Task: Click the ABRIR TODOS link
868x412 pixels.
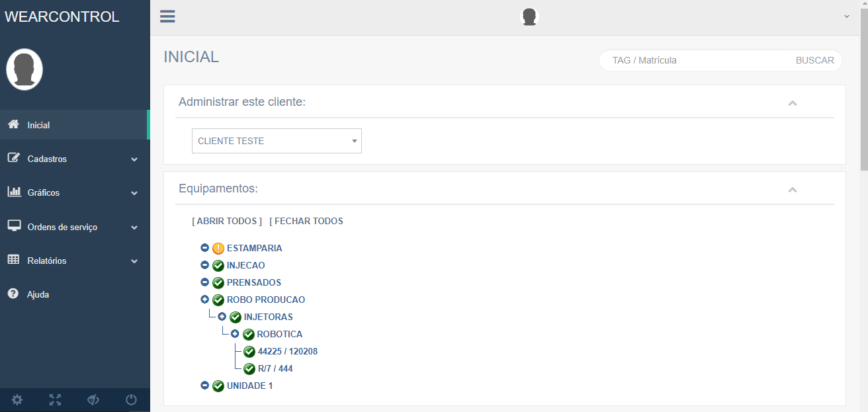Action: [x=227, y=221]
